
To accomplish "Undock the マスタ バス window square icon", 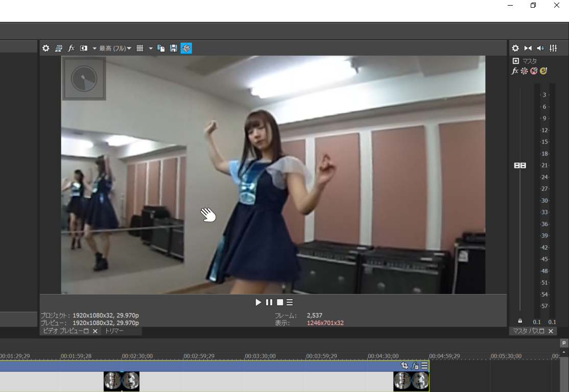I will pyautogui.click(x=542, y=331).
